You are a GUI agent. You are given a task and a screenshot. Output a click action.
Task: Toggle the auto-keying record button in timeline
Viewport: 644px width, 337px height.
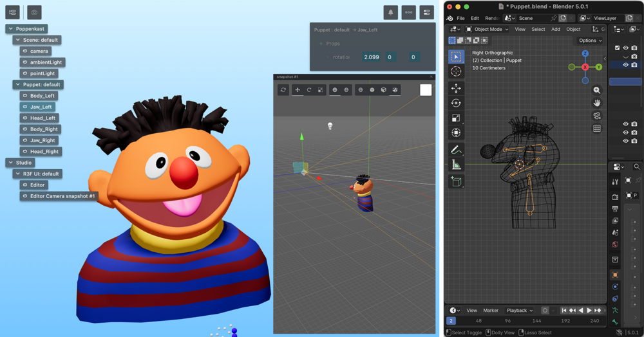tap(545, 311)
